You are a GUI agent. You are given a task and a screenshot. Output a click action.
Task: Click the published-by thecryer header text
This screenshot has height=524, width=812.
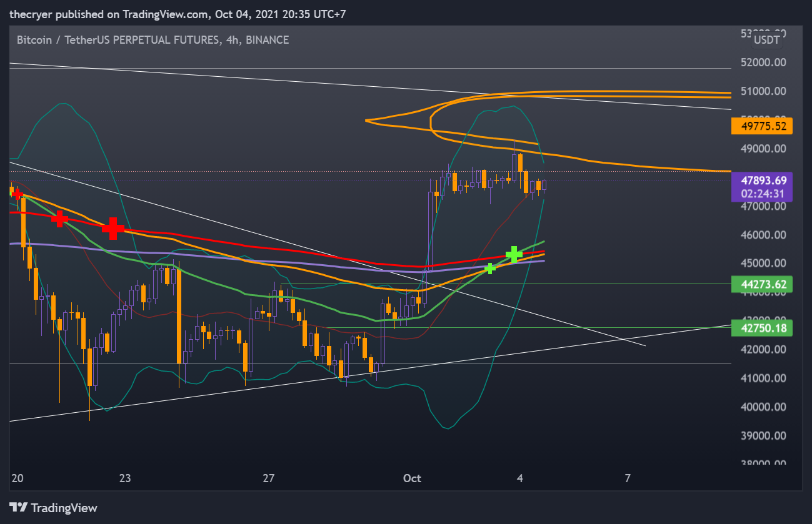178,13
